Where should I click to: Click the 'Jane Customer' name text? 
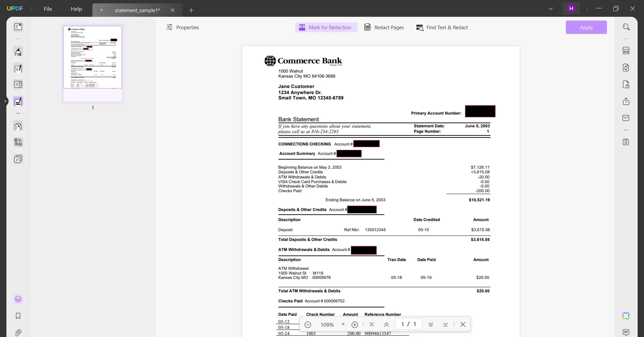[x=296, y=86]
